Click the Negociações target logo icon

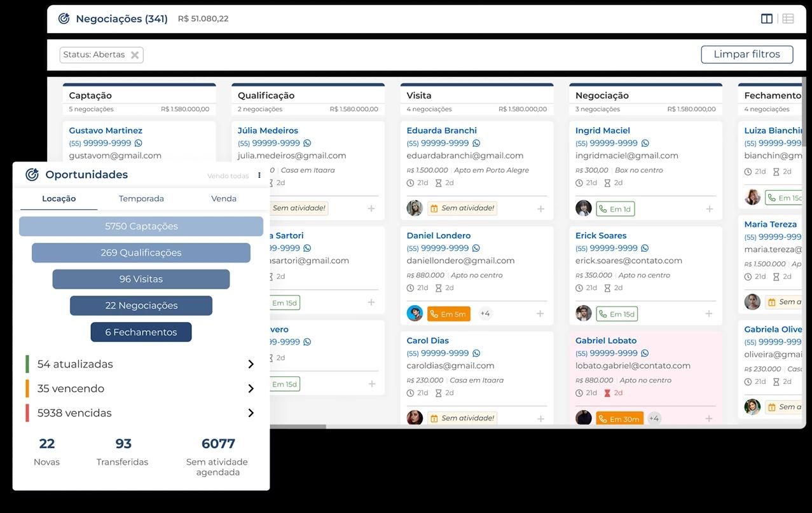point(64,18)
